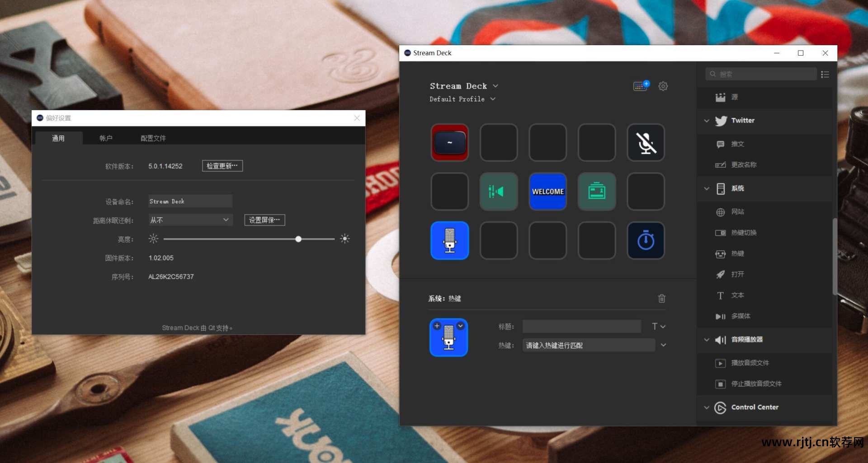Select the 网站 action in 系统
The width and height of the screenshot is (868, 463).
(765, 212)
